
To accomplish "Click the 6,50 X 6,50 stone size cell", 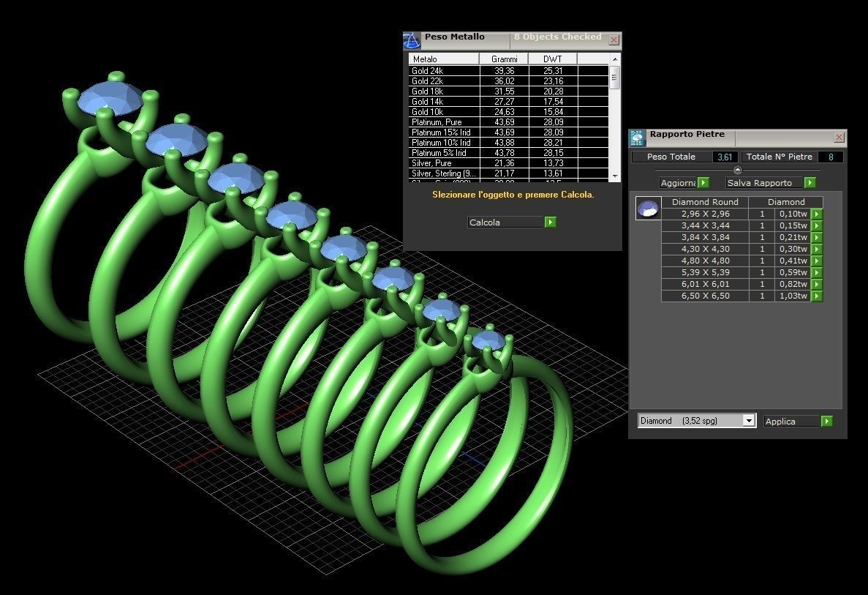I will pyautogui.click(x=705, y=296).
